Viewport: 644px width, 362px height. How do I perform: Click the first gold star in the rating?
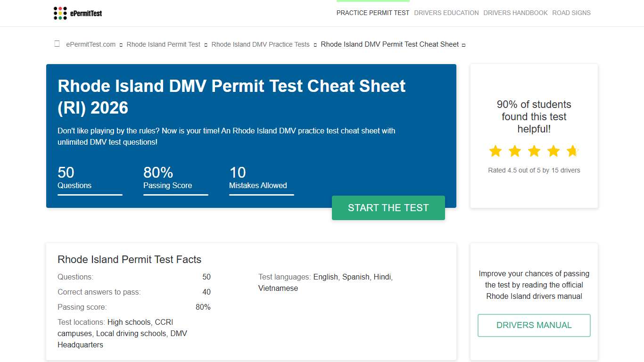[495, 151]
